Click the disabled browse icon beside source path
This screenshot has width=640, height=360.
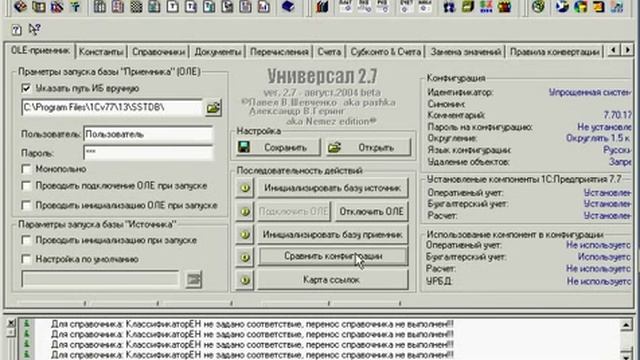193,280
